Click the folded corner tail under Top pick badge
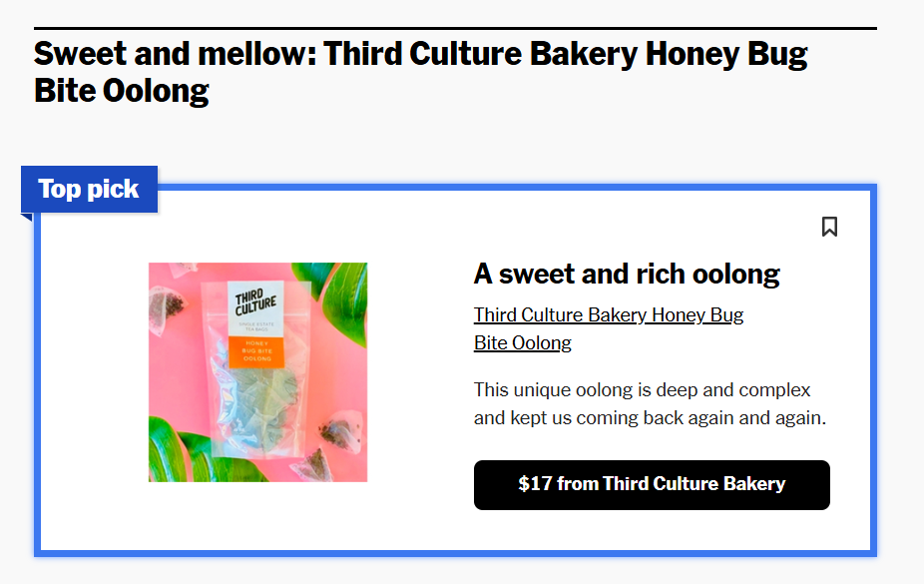Screen dimensions: 924x584 pyautogui.click(x=27, y=217)
